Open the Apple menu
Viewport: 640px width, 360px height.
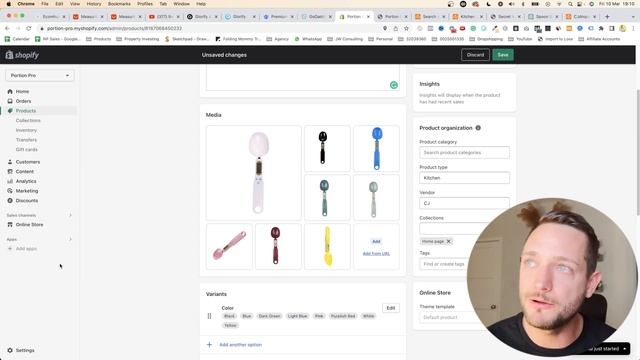pyautogui.click(x=8, y=4)
